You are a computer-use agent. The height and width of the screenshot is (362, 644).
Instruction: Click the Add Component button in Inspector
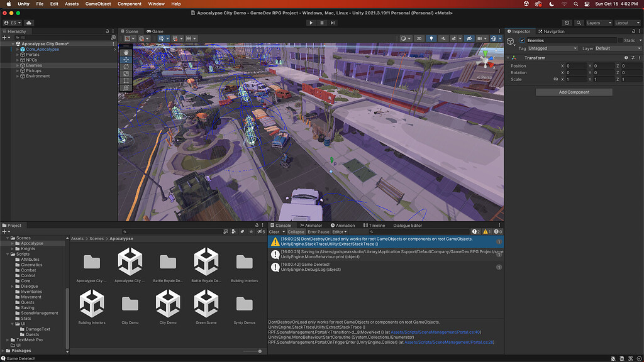574,92
